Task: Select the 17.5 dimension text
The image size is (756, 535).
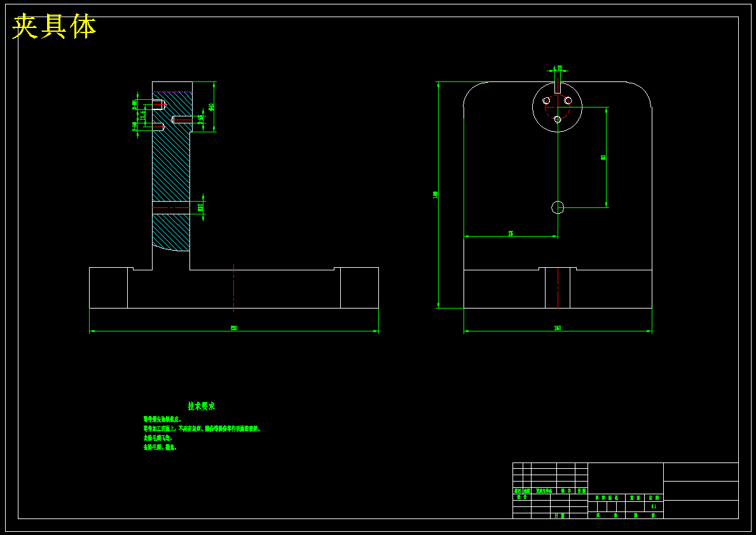Action: pos(142,115)
